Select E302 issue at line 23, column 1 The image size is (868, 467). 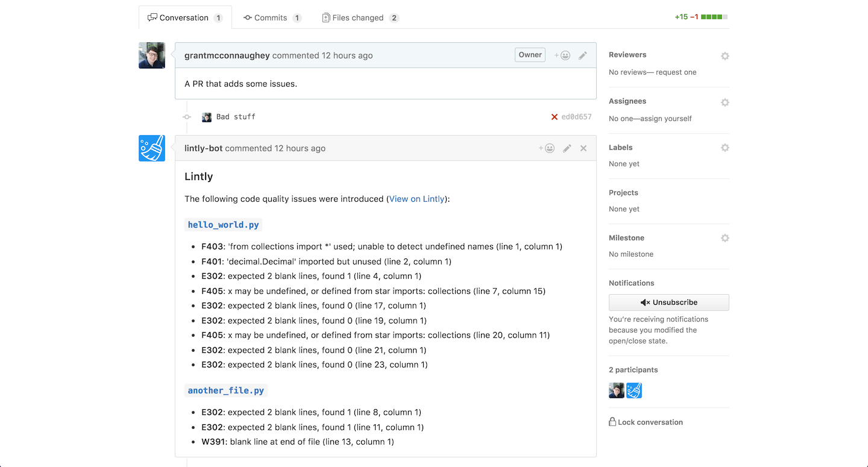pos(315,365)
